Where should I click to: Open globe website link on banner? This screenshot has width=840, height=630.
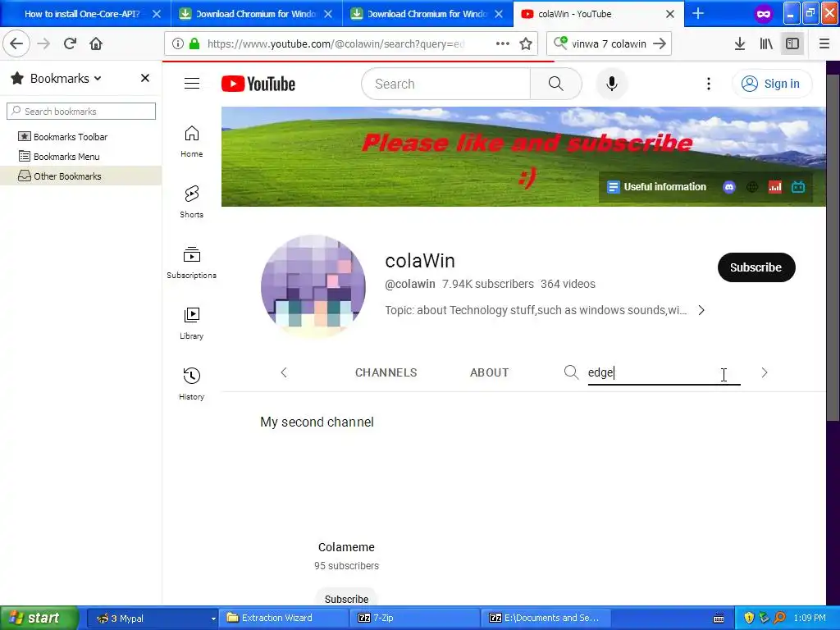[752, 187]
